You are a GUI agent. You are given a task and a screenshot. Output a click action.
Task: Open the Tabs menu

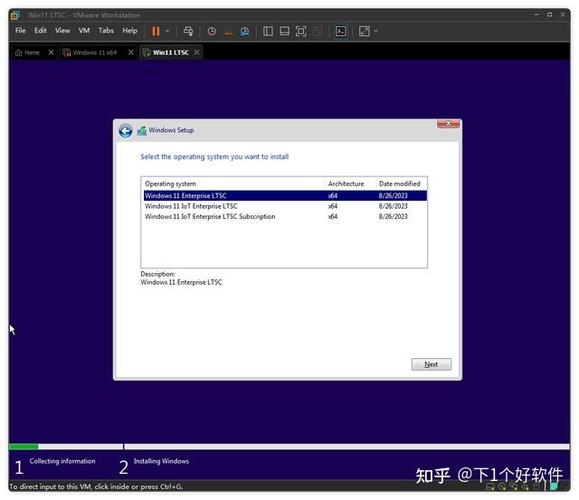tap(106, 31)
